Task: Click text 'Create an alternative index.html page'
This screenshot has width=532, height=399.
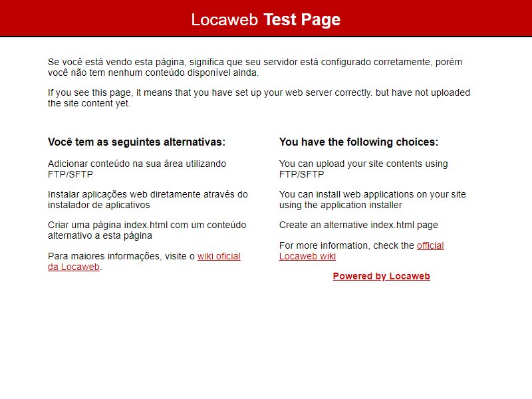Action: (358, 225)
